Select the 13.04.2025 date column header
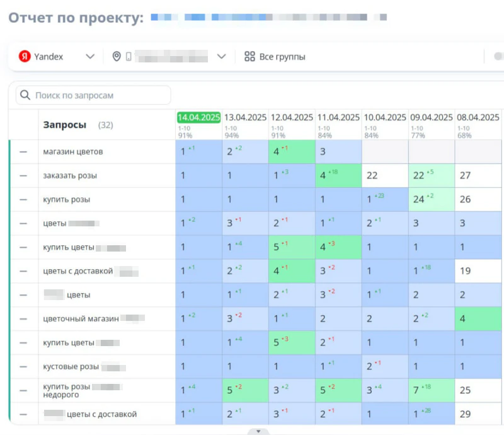Image resolution: width=504 pixels, height=435 pixels. [x=245, y=117]
